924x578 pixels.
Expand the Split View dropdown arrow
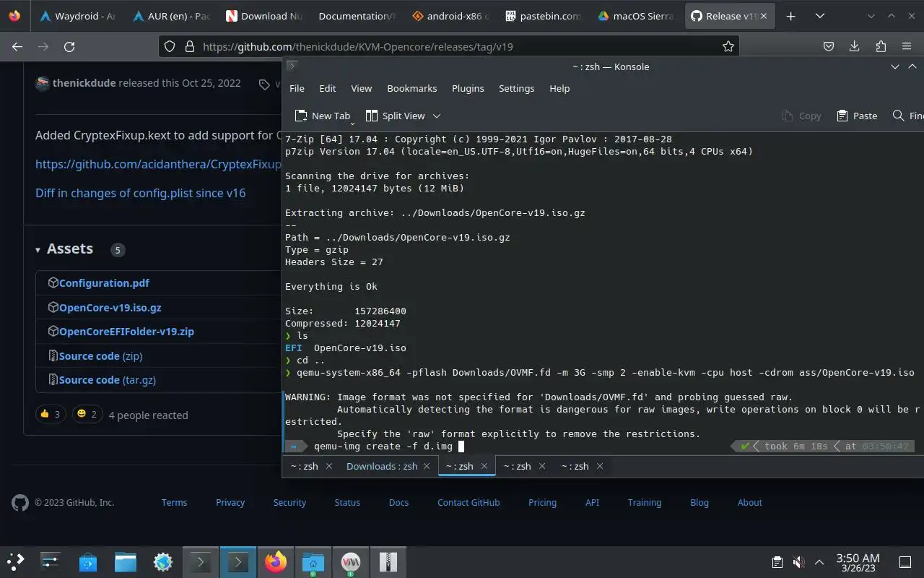click(437, 116)
